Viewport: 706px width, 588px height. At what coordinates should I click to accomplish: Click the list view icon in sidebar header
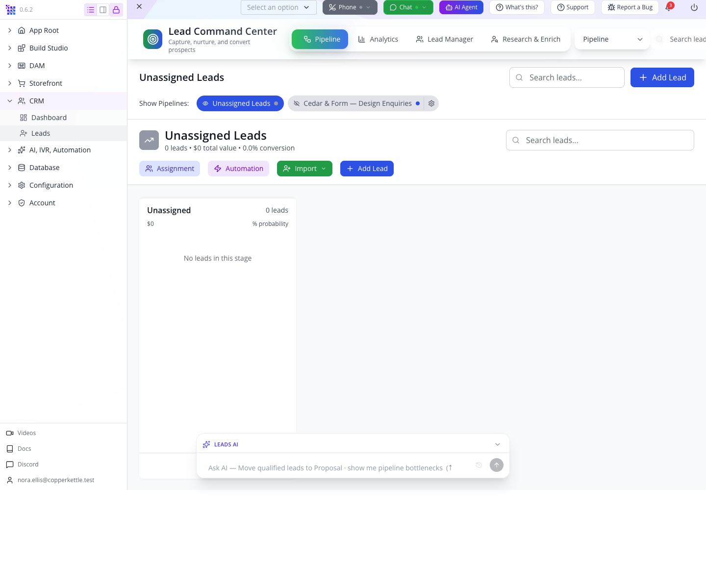click(91, 10)
